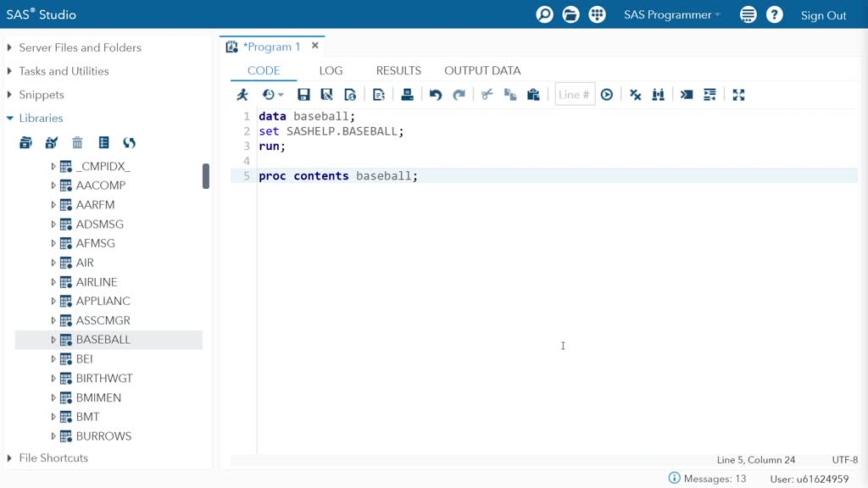Viewport: 868px width, 488px height.
Task: Expand the BASEBALL table node
Action: point(53,340)
